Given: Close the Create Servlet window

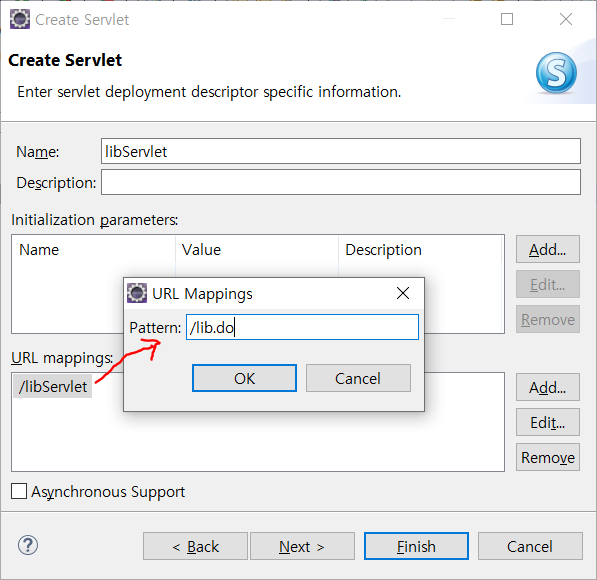Looking at the screenshot, I should (x=566, y=19).
